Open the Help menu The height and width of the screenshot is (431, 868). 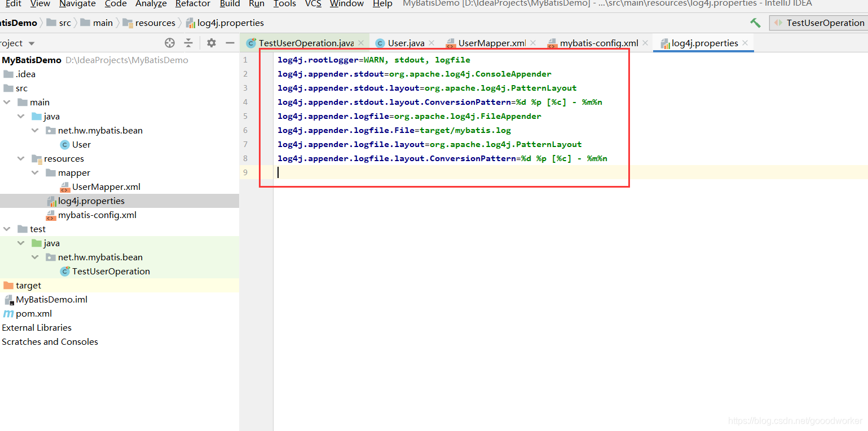(x=382, y=4)
